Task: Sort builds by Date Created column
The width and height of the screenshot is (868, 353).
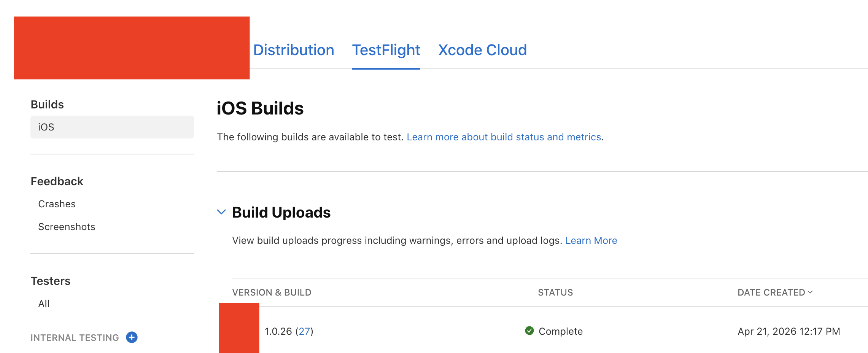Action: point(775,293)
